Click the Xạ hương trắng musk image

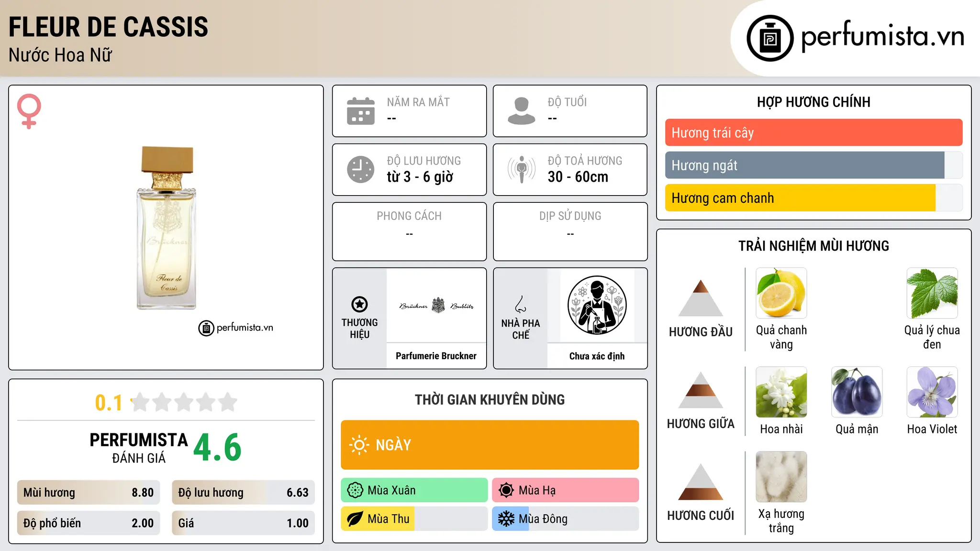781,477
